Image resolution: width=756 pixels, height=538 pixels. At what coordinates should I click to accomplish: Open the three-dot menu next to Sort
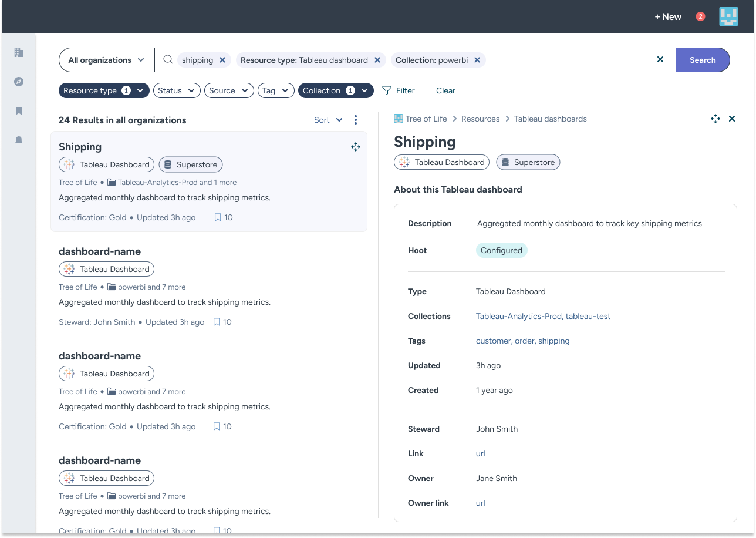point(356,120)
